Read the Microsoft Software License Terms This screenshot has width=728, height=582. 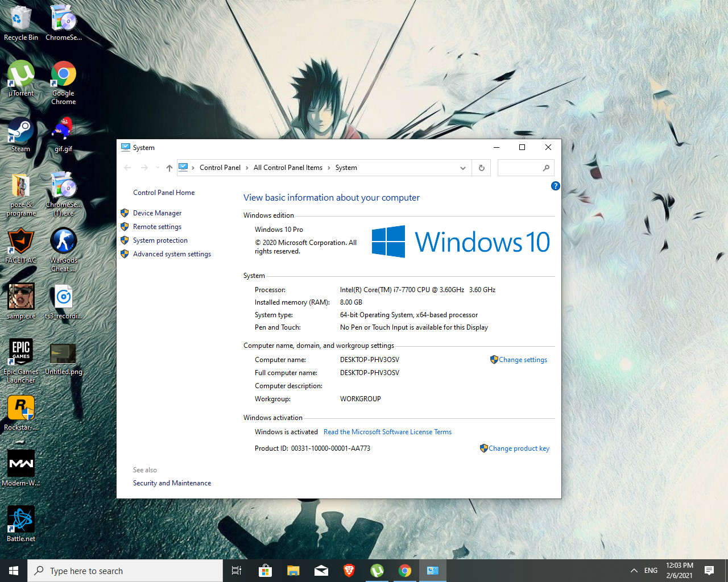(387, 432)
